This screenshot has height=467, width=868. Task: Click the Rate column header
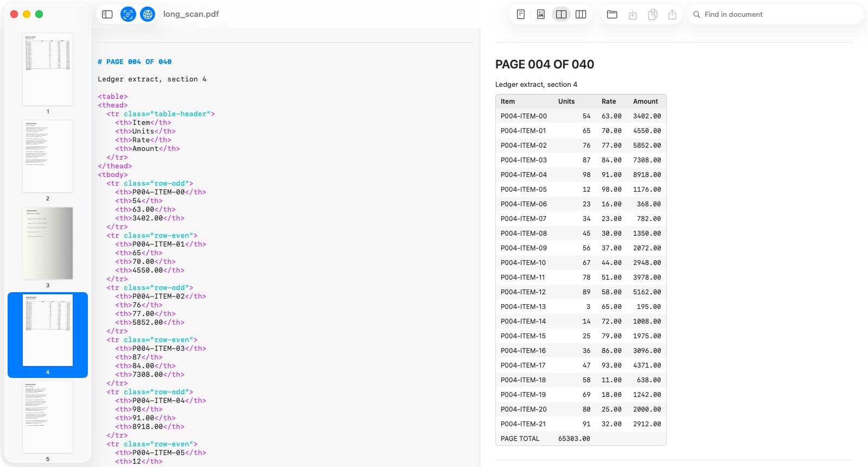609,102
